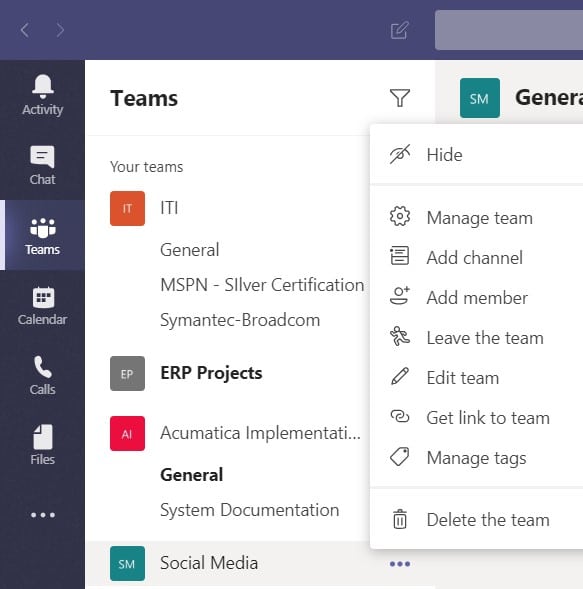Click the new chat compose icon
This screenshot has width=583, height=589.
click(x=399, y=30)
